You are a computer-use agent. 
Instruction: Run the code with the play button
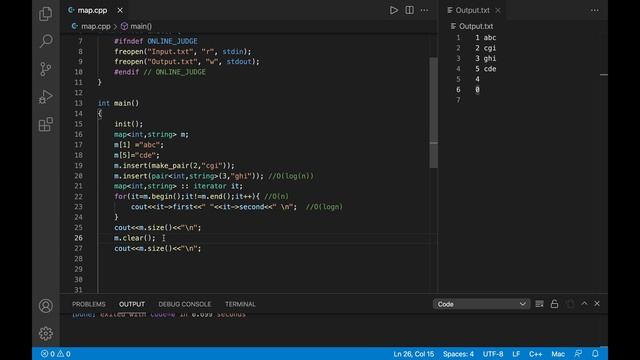(x=393, y=10)
